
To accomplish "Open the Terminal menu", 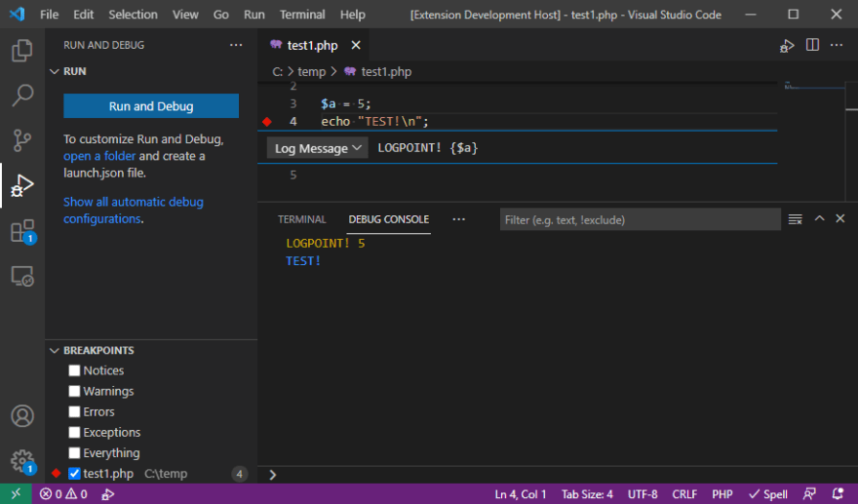I will (x=302, y=15).
